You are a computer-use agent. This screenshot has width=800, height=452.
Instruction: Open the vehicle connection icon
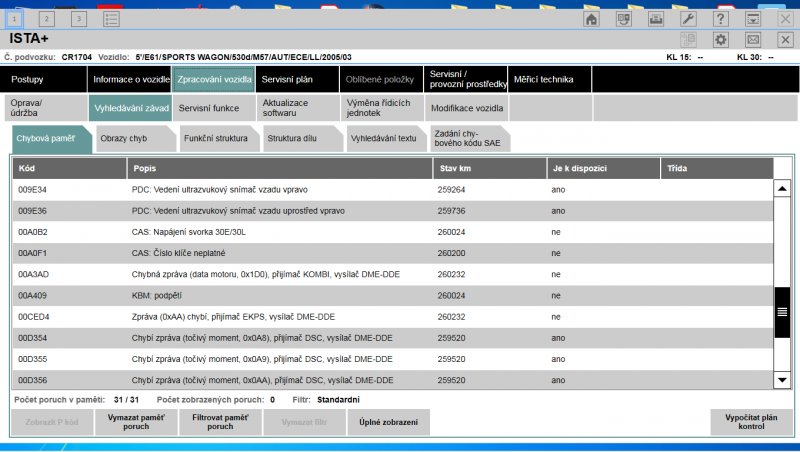pos(623,19)
